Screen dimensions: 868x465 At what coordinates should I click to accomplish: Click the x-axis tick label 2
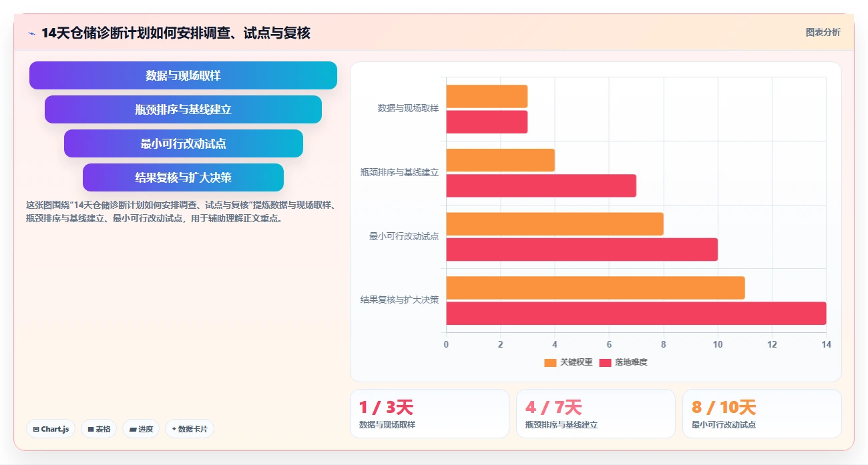tap(500, 344)
